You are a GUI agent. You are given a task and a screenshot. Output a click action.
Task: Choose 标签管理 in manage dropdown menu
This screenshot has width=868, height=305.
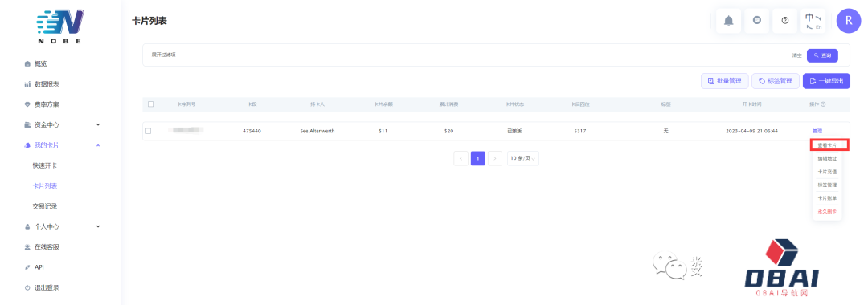point(827,185)
